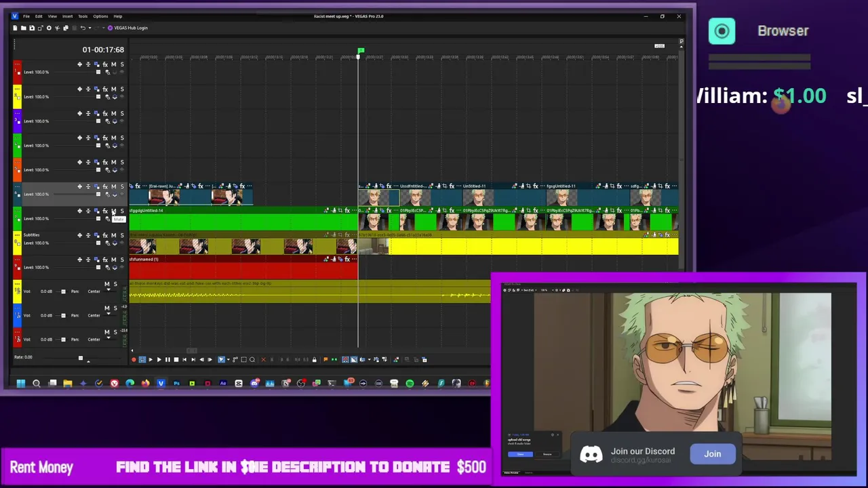Undo the last action
This screenshot has height=488, width=868.
coord(83,28)
